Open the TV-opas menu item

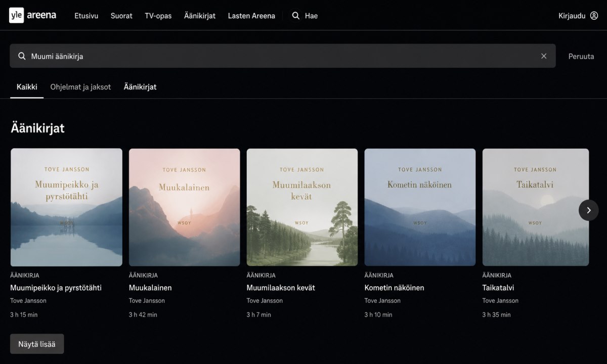tap(158, 16)
